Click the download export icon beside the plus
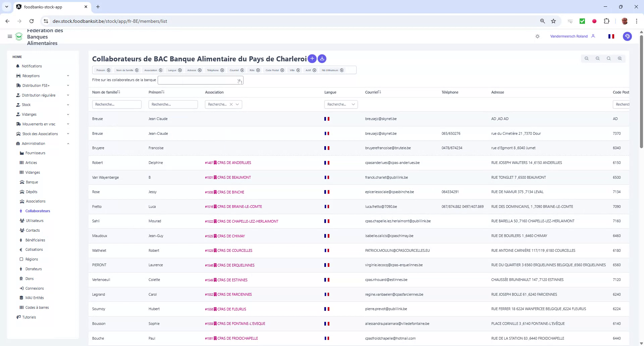Screen dimensions: 644x346 322,59
